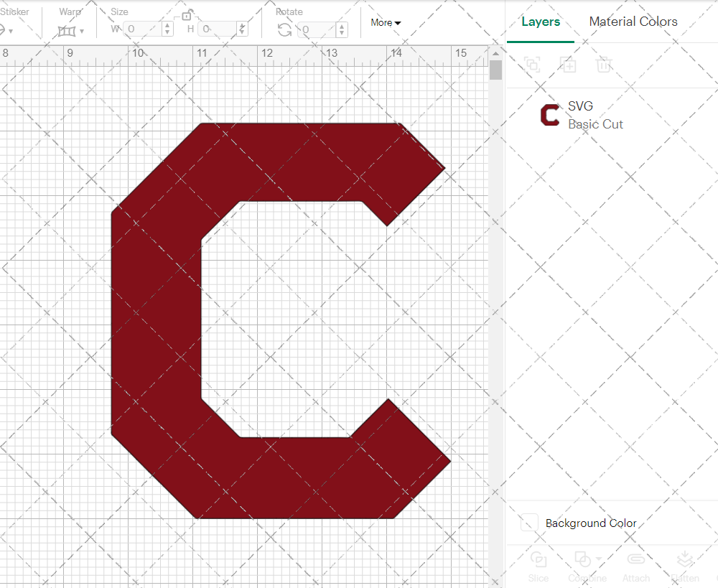Click the Slice tool icon

click(538, 559)
